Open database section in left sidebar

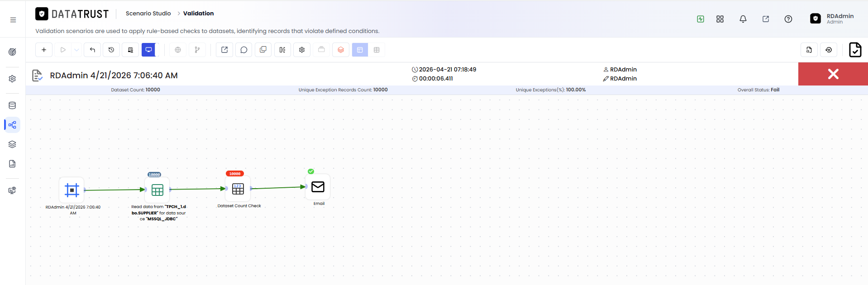(x=12, y=105)
